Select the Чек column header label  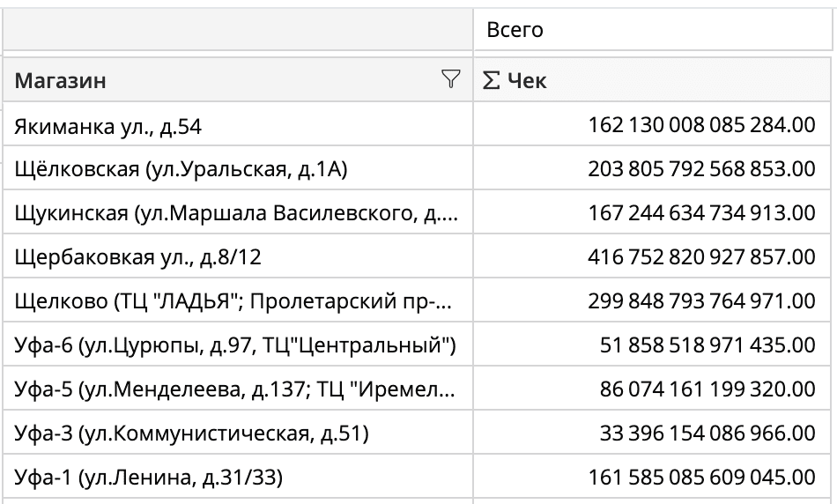(x=527, y=81)
